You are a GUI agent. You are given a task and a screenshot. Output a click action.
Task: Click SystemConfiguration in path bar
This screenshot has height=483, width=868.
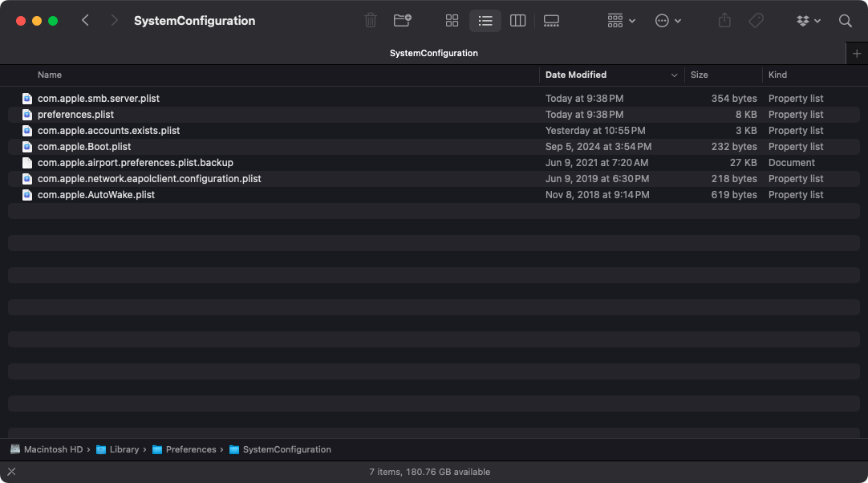[280, 450]
